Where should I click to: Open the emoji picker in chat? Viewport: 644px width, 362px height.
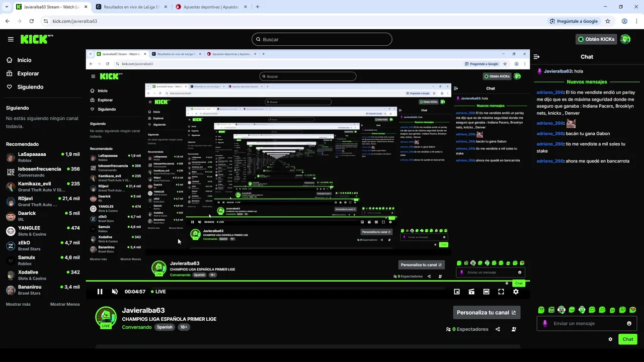click(629, 323)
